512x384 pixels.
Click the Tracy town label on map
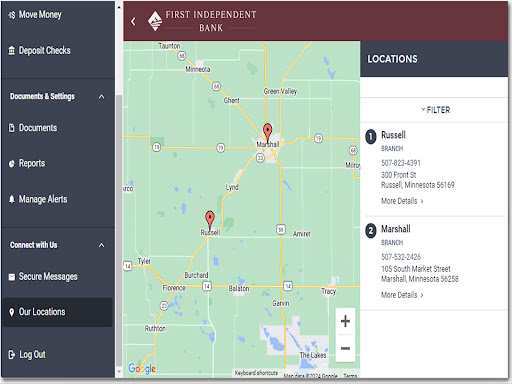click(x=329, y=292)
